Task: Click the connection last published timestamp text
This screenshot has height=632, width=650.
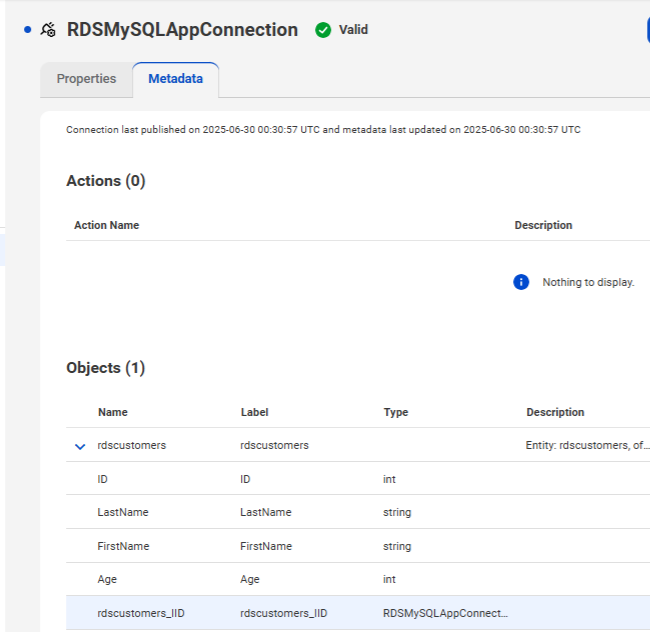Action: tap(323, 130)
